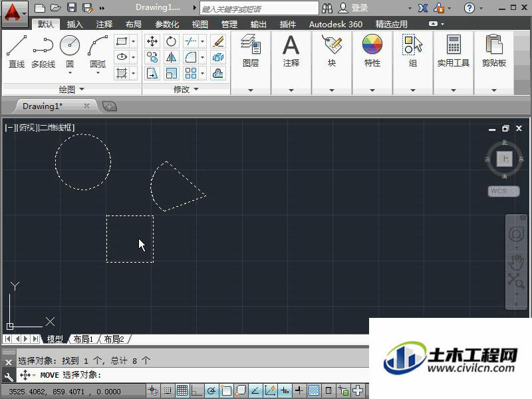Image resolution: width=532 pixels, height=399 pixels.
Task: Click the Move tool in the Modify panel
Action: click(152, 41)
